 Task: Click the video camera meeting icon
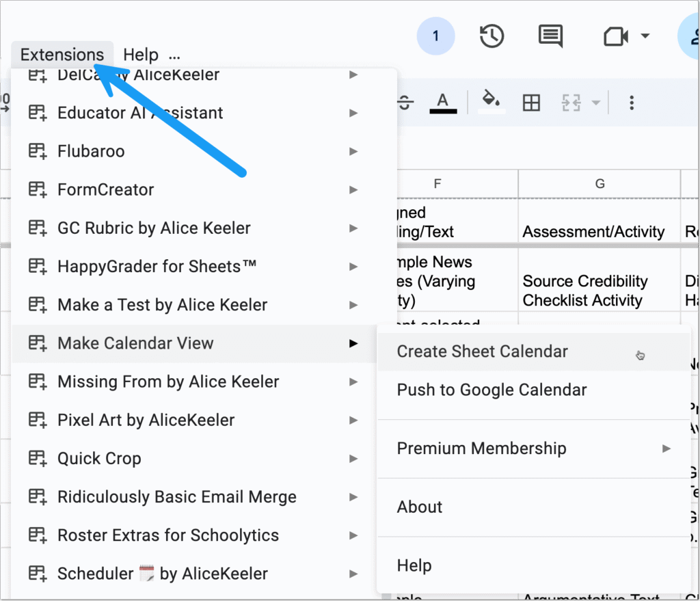(x=617, y=36)
